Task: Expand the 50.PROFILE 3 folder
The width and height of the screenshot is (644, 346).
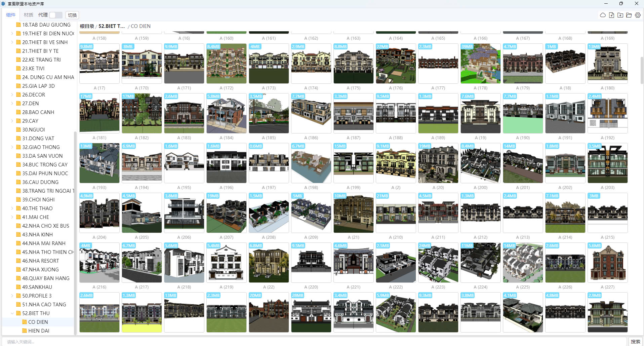Action: 12,296
